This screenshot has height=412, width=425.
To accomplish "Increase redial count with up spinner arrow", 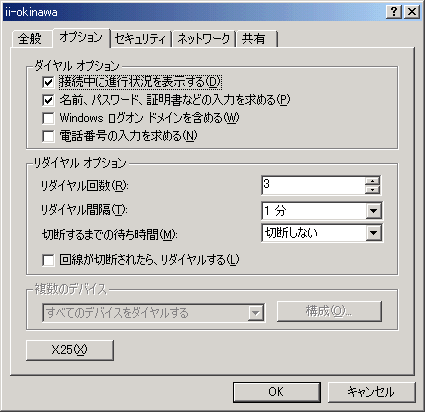I will [x=372, y=181].
